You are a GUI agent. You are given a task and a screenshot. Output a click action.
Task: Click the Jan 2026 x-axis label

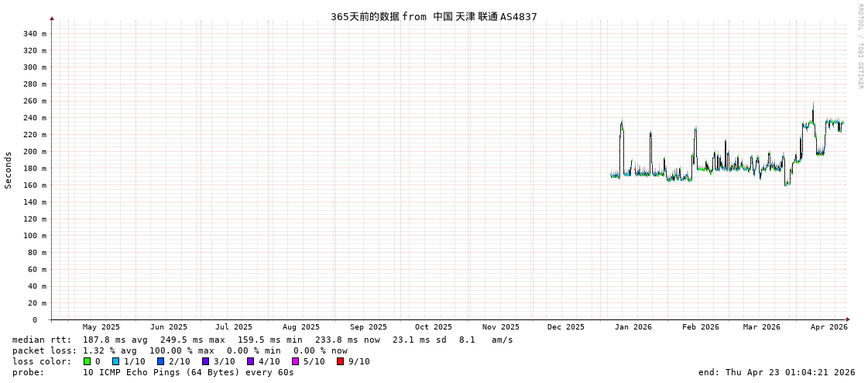click(x=633, y=327)
